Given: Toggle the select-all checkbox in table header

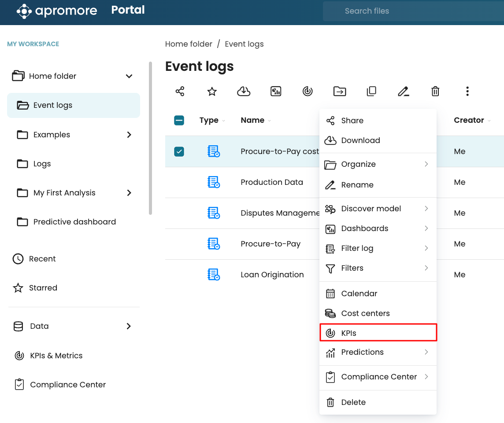Looking at the screenshot, I should point(179,121).
